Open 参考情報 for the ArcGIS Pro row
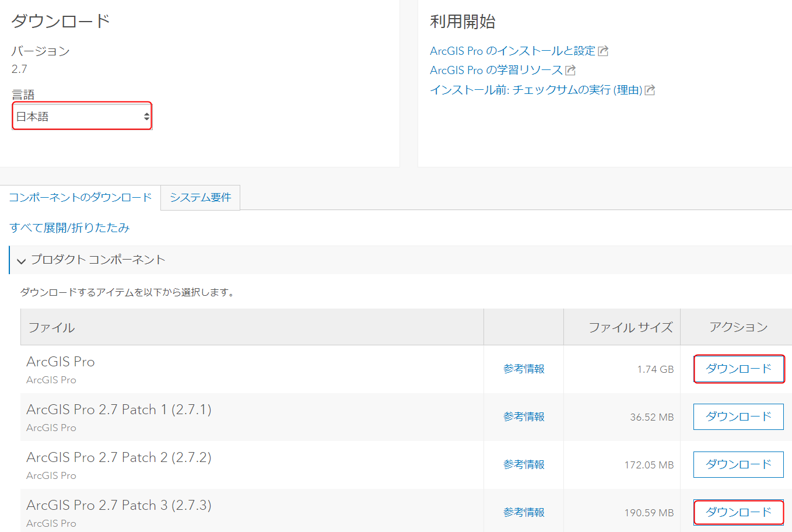This screenshot has height=532, width=792. click(524, 369)
